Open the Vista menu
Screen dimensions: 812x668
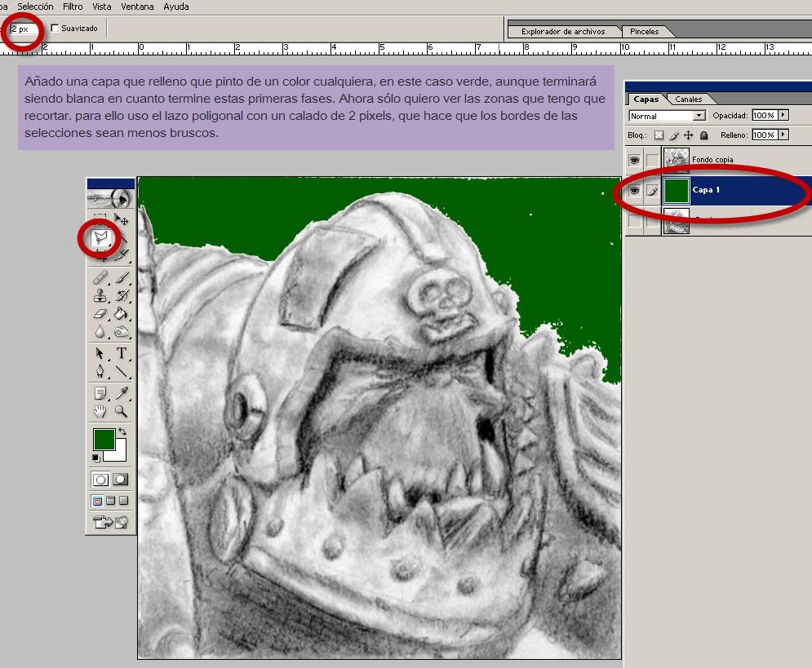pyautogui.click(x=102, y=7)
